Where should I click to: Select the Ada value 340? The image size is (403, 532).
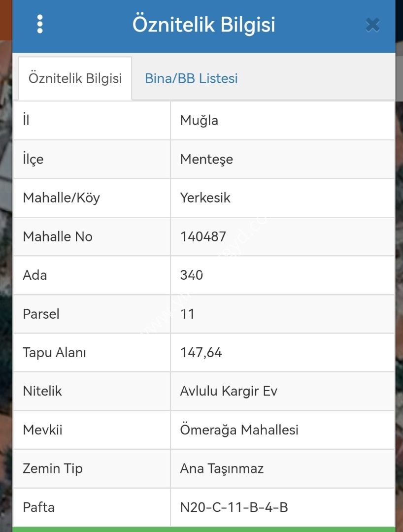[x=191, y=275]
